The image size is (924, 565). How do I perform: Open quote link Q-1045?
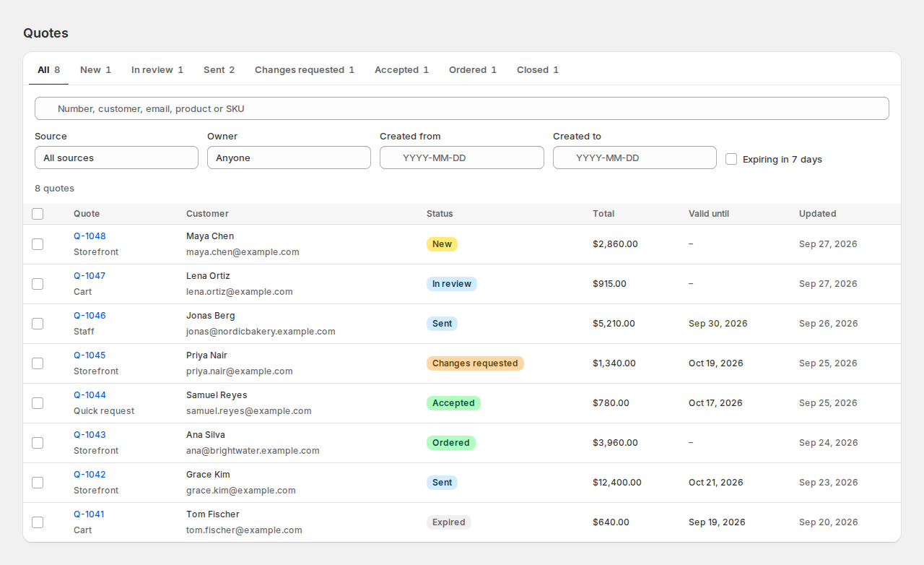point(90,355)
